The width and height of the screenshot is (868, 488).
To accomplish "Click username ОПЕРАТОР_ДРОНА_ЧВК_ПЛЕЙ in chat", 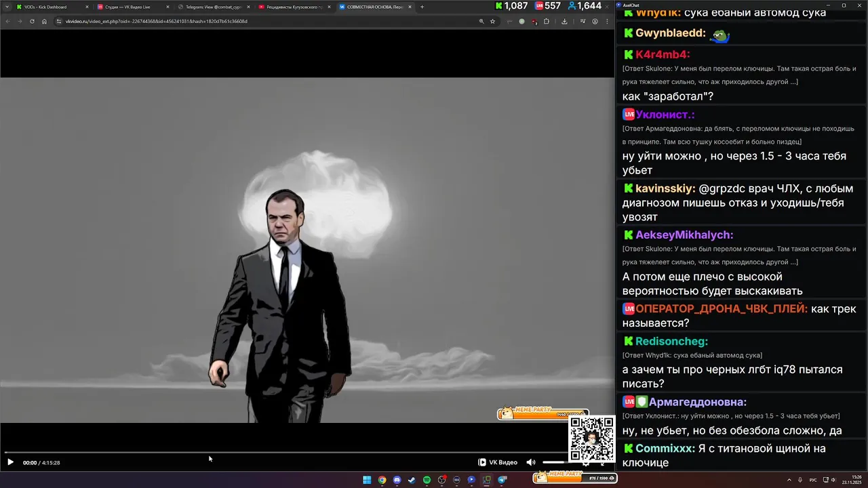I will point(722,308).
